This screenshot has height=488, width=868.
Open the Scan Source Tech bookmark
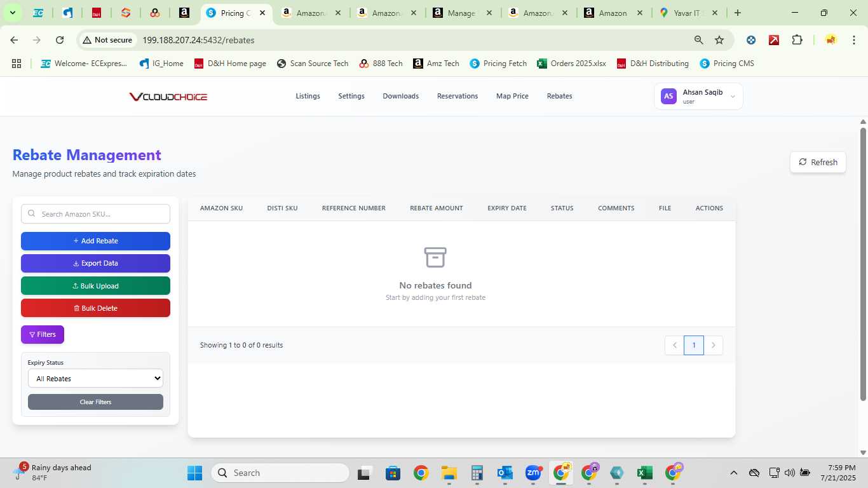coord(313,64)
